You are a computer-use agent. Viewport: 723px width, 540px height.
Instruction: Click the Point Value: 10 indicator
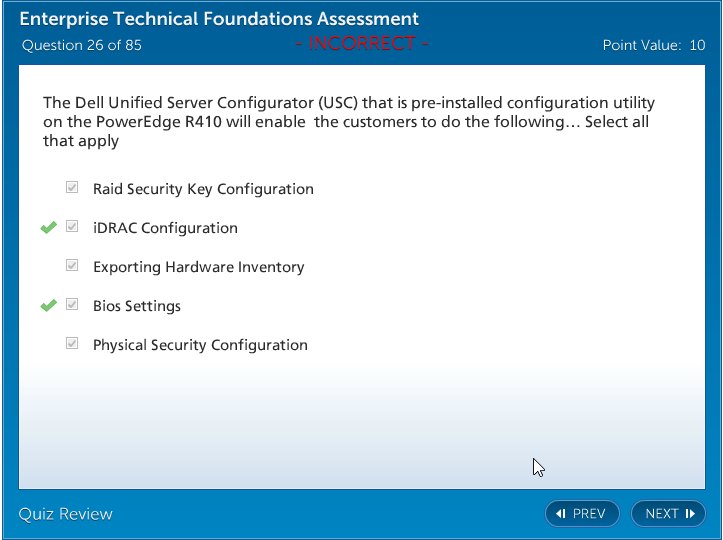(654, 45)
